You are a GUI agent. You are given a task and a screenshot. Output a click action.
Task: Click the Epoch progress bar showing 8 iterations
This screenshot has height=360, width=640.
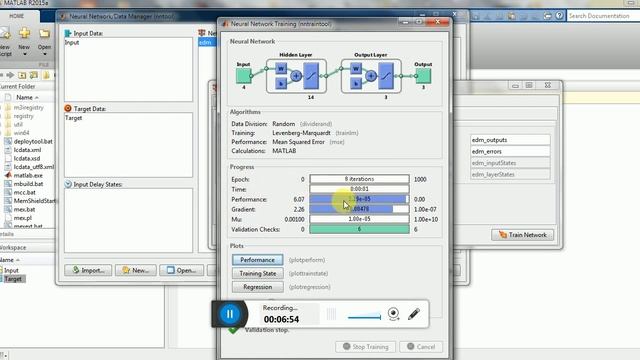(x=359, y=179)
